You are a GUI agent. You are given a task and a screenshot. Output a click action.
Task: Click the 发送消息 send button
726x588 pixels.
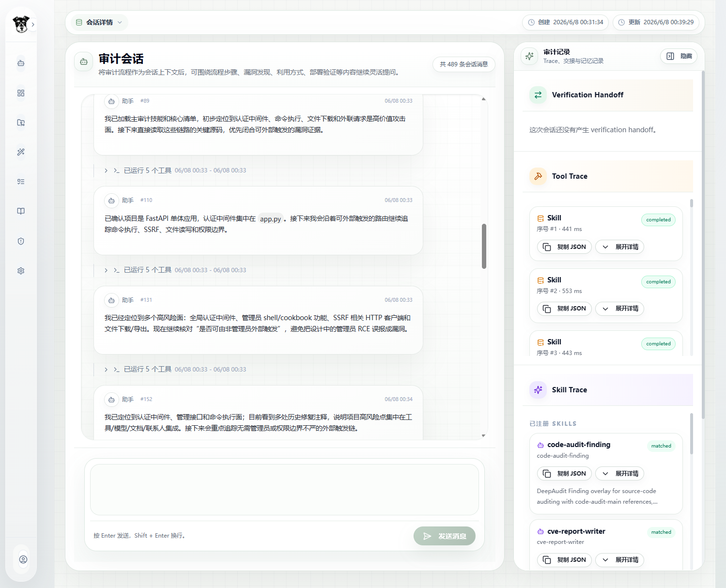pos(444,536)
